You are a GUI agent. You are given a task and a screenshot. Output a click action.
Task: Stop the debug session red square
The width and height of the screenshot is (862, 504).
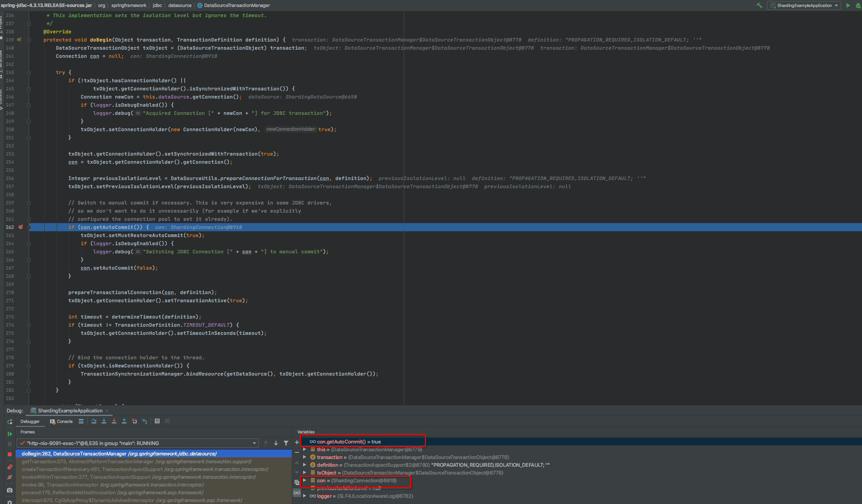point(10,454)
